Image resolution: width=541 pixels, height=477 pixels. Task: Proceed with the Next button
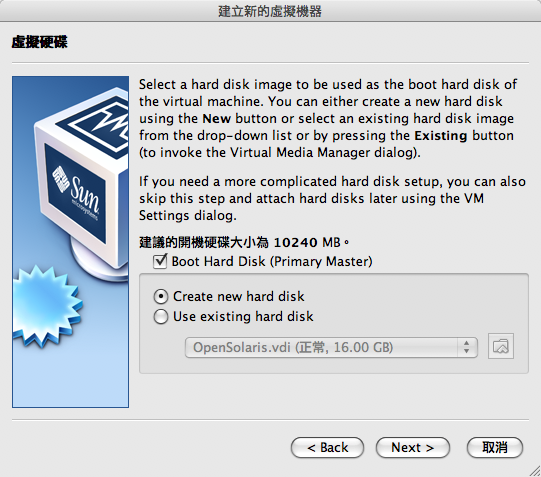tap(413, 448)
